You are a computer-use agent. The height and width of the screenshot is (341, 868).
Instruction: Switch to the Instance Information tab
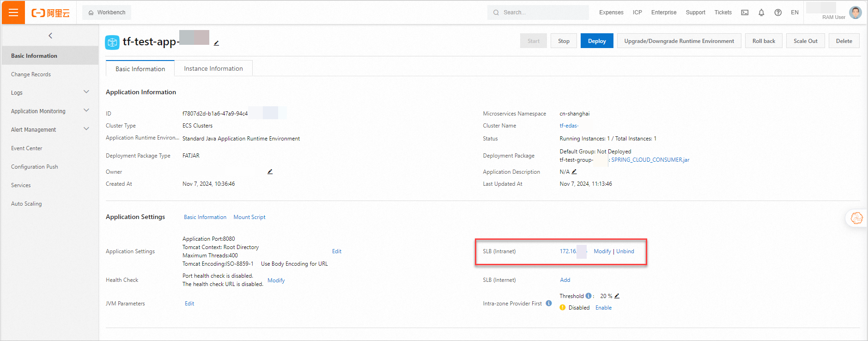[x=213, y=68]
